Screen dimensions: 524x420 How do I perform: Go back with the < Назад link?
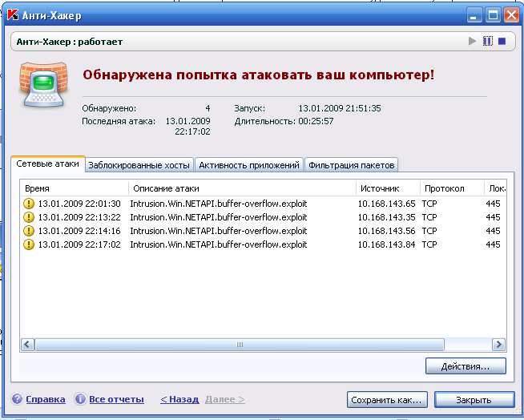(179, 399)
